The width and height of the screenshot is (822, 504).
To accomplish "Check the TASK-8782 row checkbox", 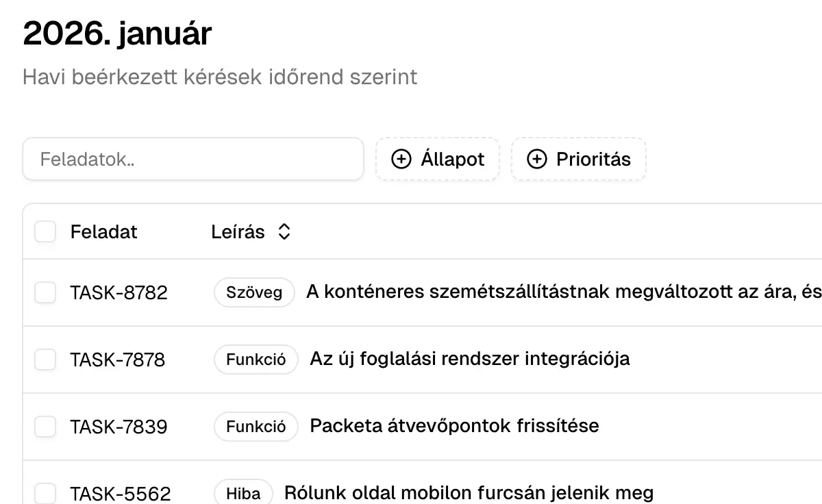I will 45,293.
